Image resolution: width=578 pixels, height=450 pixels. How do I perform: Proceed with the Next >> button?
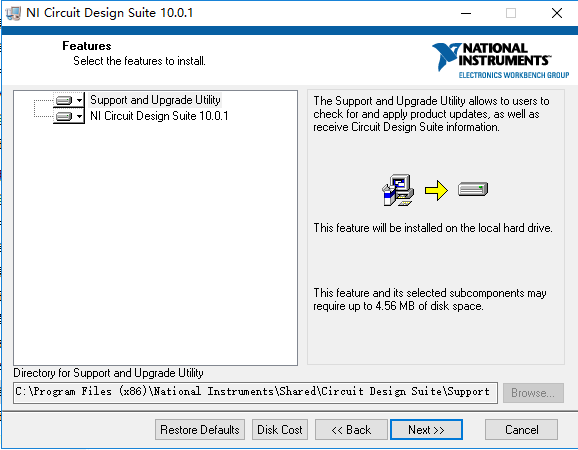point(426,430)
